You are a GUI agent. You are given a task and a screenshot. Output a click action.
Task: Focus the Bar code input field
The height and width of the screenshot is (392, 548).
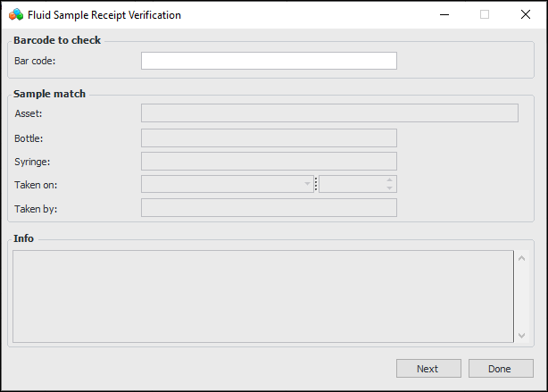[x=269, y=61]
